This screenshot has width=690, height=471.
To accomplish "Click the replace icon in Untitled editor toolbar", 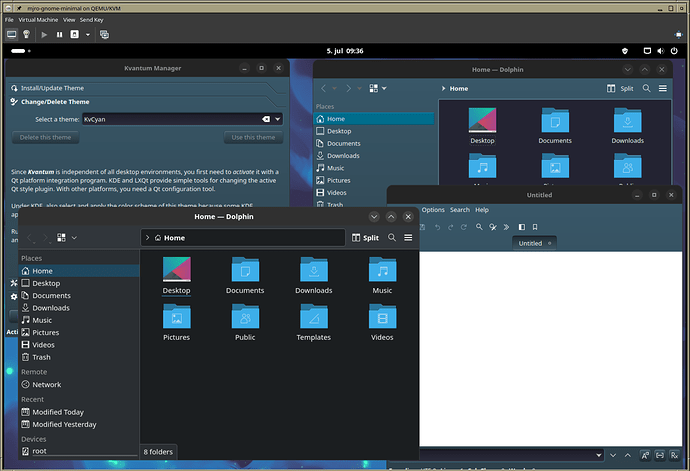I will coord(493,227).
